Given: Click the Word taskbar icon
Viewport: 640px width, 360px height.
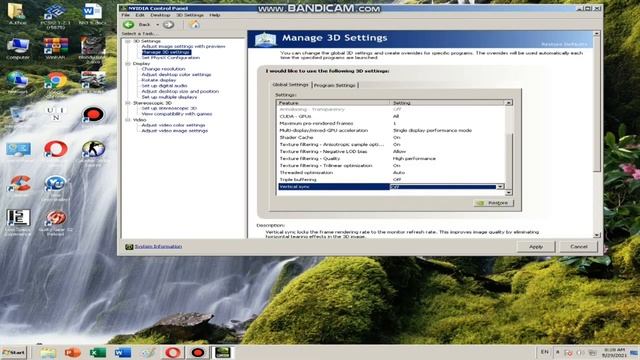Looking at the screenshot, I should (123, 352).
